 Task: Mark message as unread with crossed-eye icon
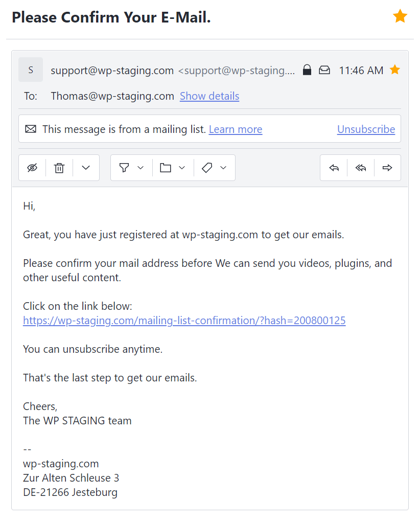click(32, 168)
